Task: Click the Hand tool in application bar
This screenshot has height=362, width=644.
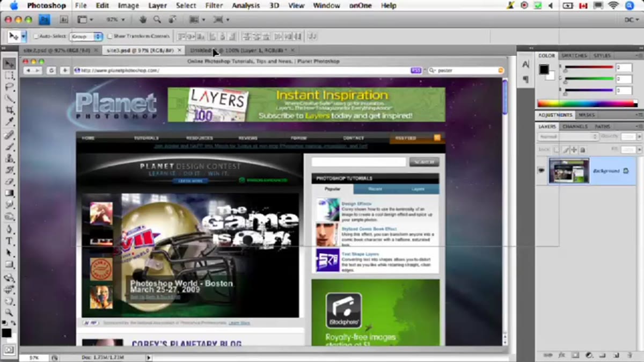Action: [x=143, y=19]
